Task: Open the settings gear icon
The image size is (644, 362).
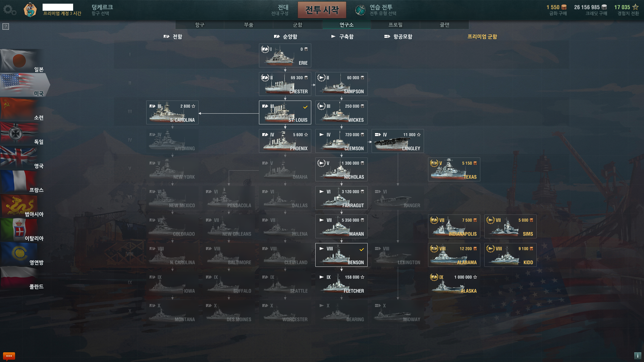Action: coord(9,10)
